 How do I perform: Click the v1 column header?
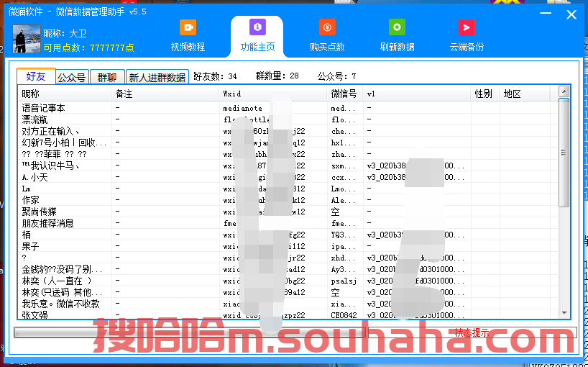[417, 94]
